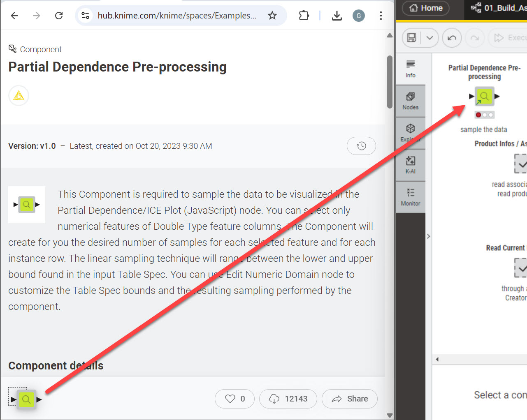Go back to the previous browser page
Screen dimensions: 527x420
tap(14, 16)
